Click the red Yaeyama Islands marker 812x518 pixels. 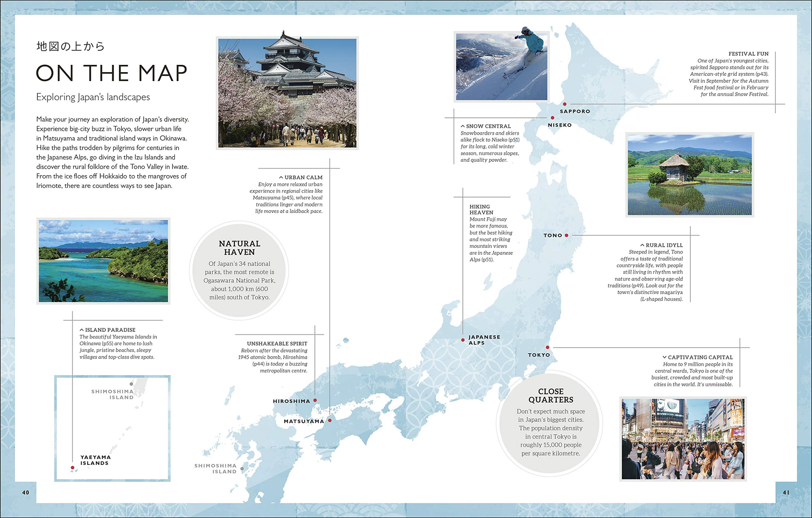pyautogui.click(x=73, y=468)
